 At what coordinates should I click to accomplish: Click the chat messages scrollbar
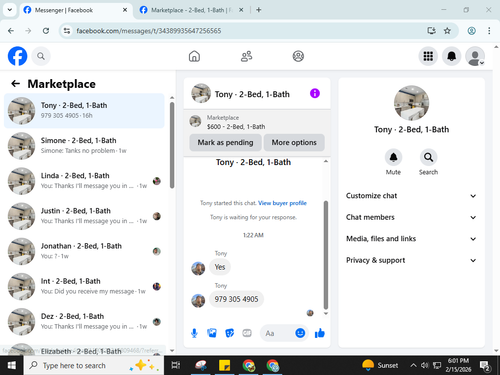click(x=326, y=255)
